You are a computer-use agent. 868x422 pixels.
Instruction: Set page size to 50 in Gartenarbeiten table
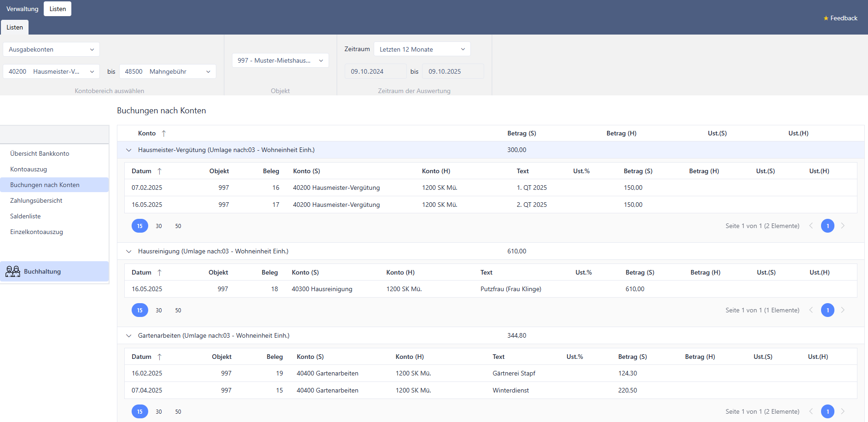click(178, 412)
